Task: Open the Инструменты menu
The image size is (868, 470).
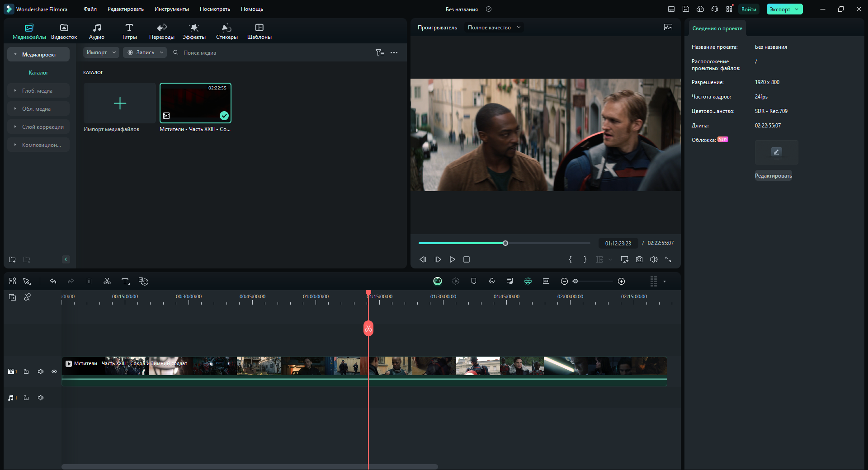Action: click(x=171, y=9)
